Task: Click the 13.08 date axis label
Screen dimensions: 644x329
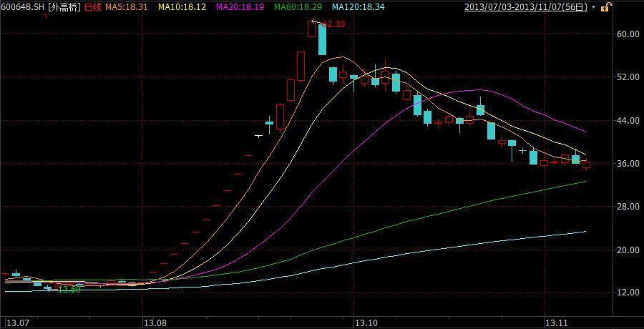Action: pyautogui.click(x=154, y=321)
